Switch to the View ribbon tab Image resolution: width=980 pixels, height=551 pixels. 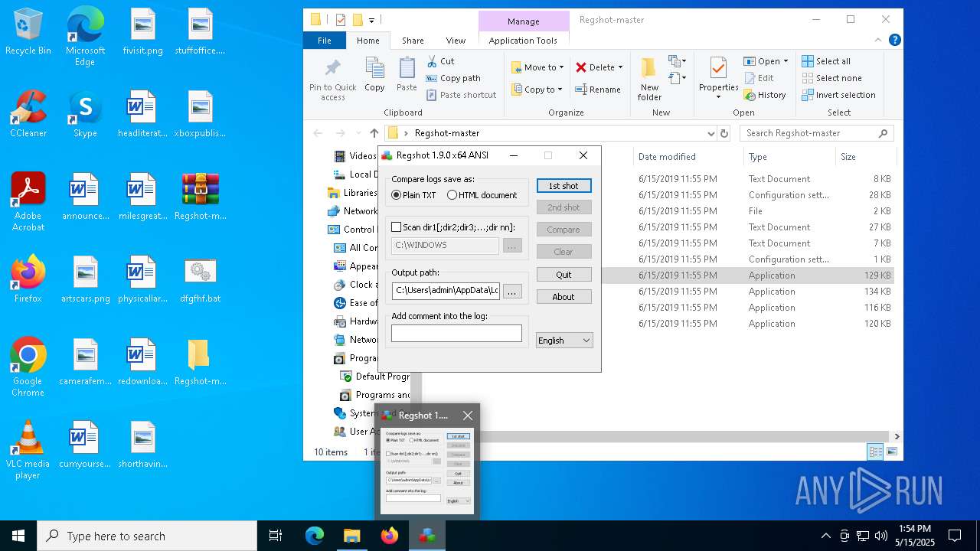pos(456,41)
